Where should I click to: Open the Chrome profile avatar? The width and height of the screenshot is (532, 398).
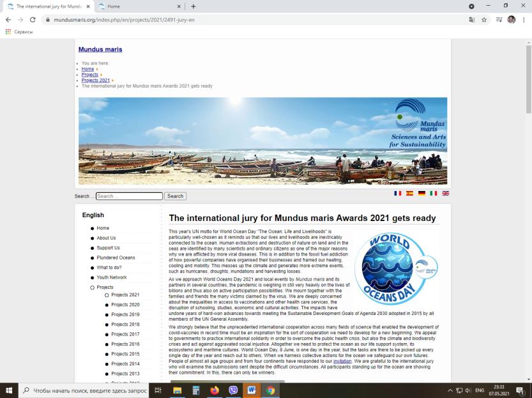(512, 20)
